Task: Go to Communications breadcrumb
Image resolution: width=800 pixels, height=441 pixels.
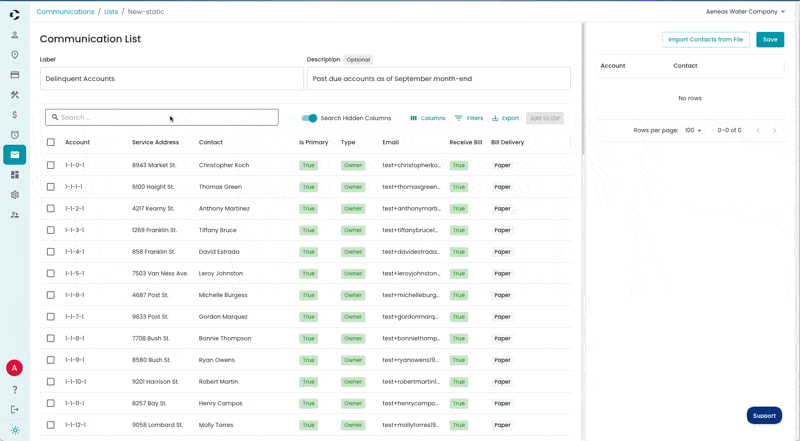Action: point(65,11)
